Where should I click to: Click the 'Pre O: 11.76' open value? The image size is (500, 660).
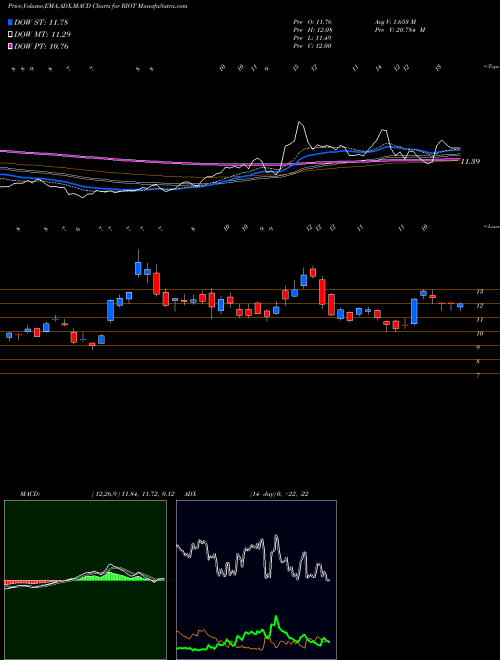click(313, 22)
